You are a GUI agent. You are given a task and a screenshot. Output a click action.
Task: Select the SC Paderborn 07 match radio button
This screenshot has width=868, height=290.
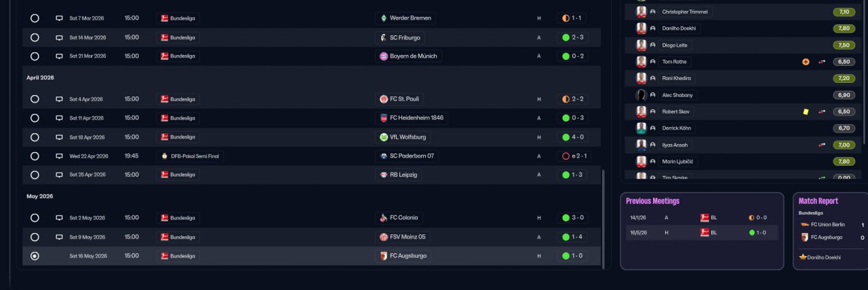(x=35, y=156)
